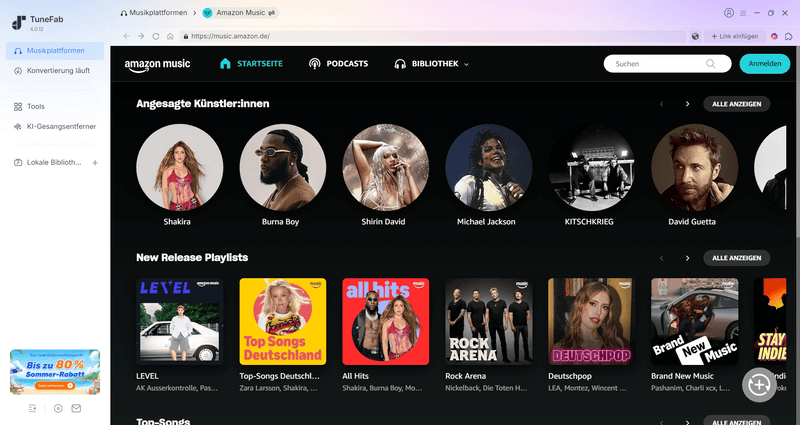The width and height of the screenshot is (800, 425).
Task: Open Brand New Music playlist cover
Action: tap(694, 321)
